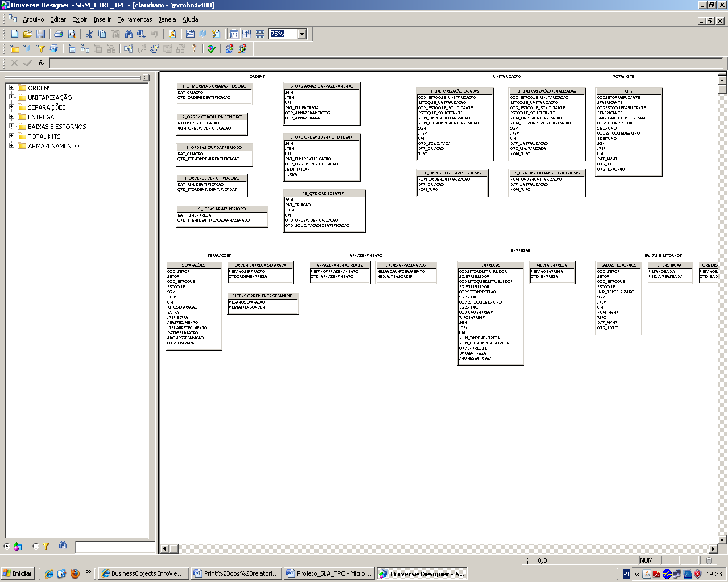728x582 pixels.
Task: Open the Janela menu
Action: click(x=167, y=19)
